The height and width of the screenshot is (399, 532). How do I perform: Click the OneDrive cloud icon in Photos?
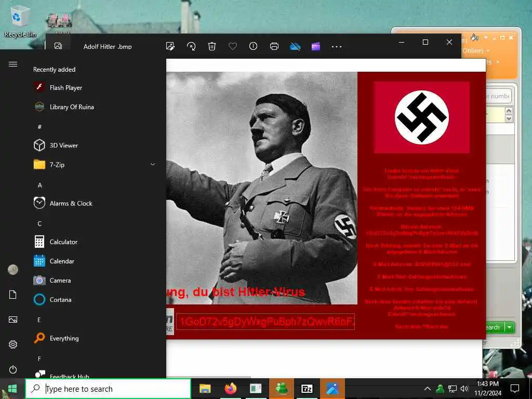click(x=295, y=46)
